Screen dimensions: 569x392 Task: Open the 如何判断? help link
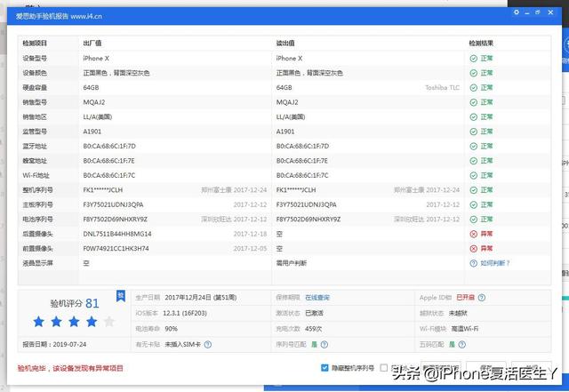click(x=495, y=263)
